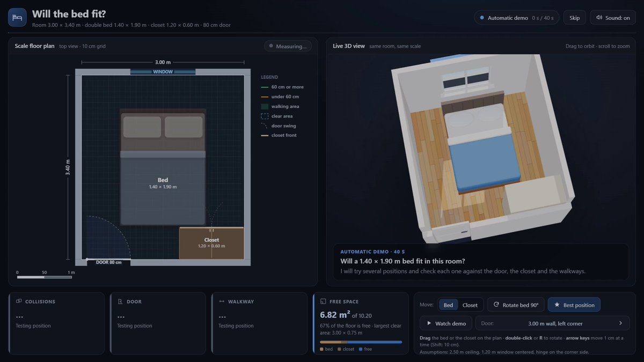Click Rotate bed 90° button
This screenshot has width=644, height=362.
pos(516,305)
